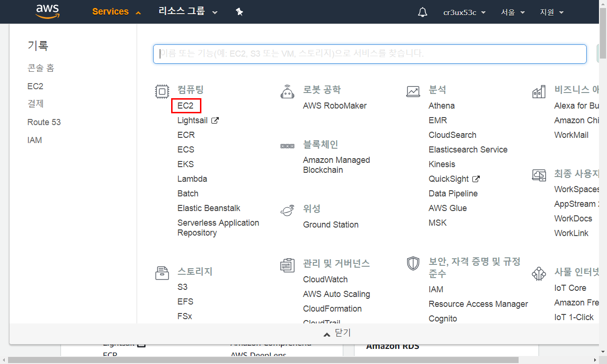
Task: Click the Analytics category chart icon
Action: (x=413, y=91)
